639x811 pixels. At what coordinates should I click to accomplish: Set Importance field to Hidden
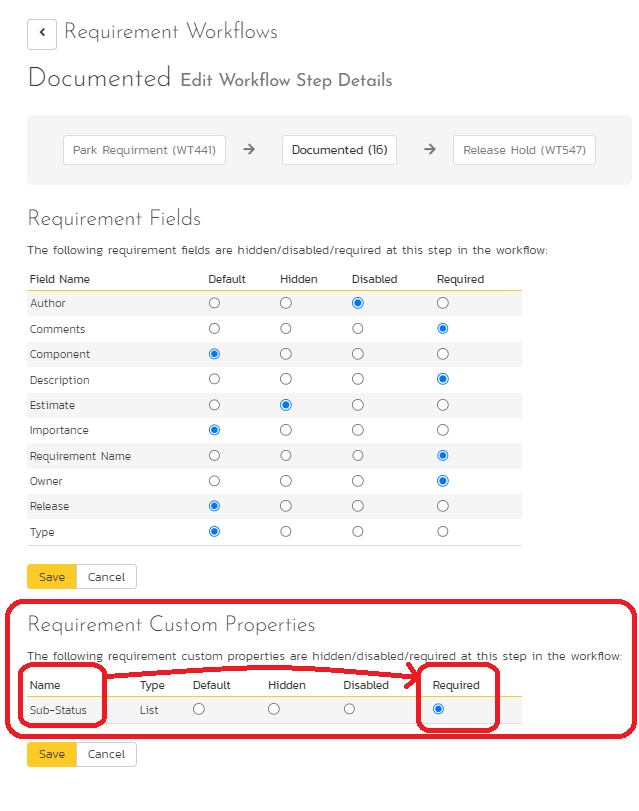pyautogui.click(x=286, y=430)
